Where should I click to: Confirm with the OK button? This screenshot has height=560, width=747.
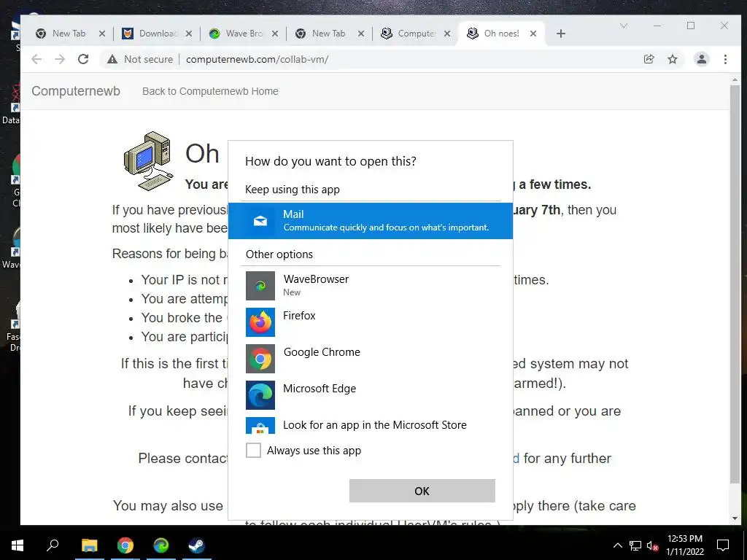[422, 491]
